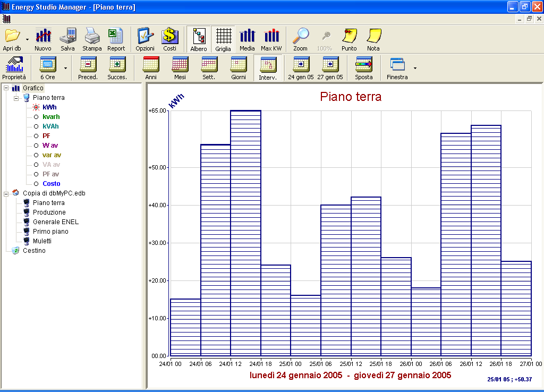This screenshot has height=392, width=544.
Task: Open the Finestra window dropdown arrow
Action: (x=415, y=69)
